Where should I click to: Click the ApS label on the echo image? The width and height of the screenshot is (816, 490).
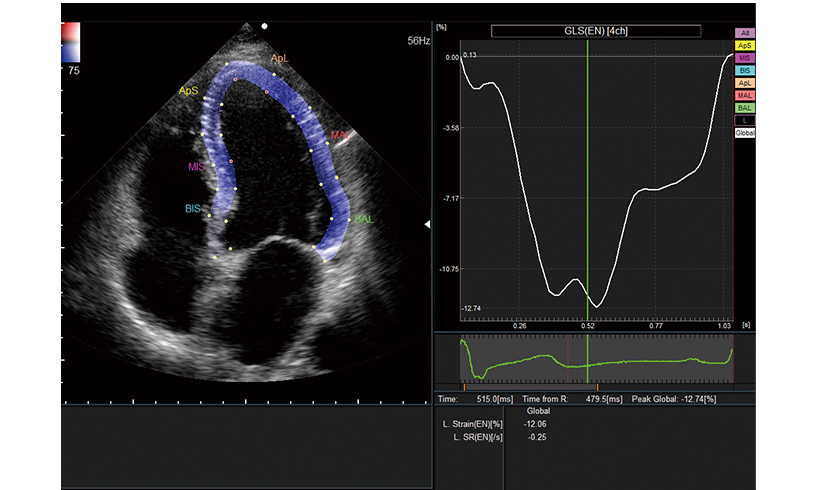tap(188, 91)
